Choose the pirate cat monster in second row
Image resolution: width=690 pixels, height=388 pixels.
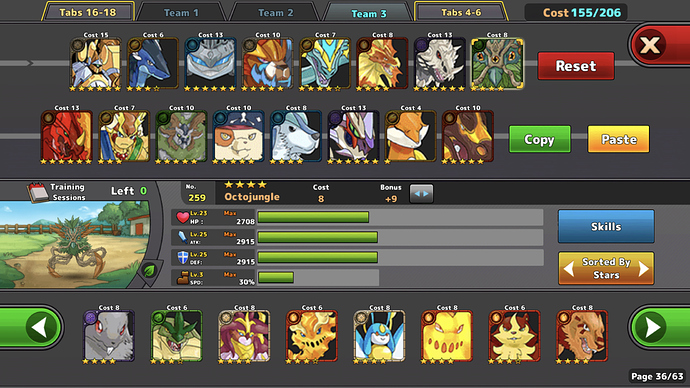pos(239,136)
